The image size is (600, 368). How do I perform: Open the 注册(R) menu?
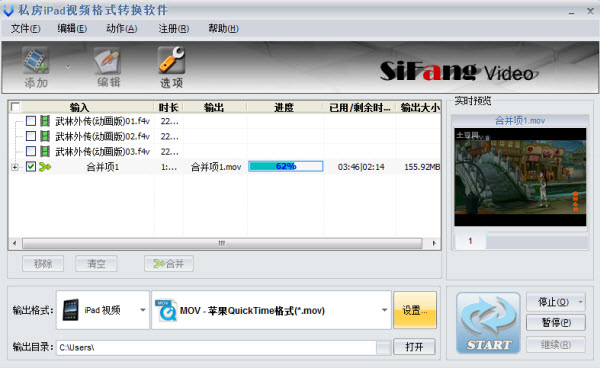coord(174,29)
